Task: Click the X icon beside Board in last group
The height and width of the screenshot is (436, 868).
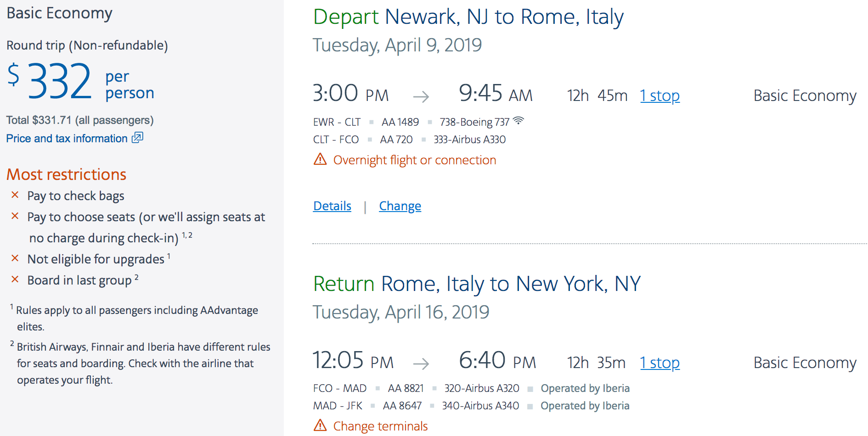Action: [15, 279]
